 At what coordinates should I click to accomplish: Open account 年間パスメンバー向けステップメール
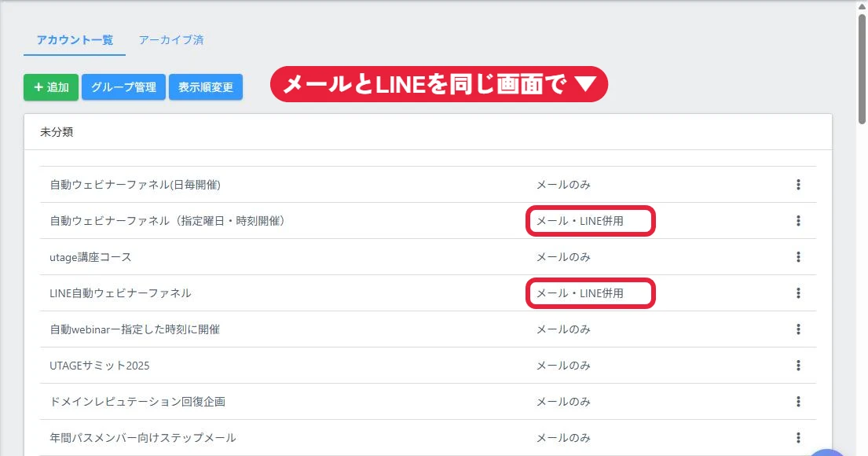(143, 438)
